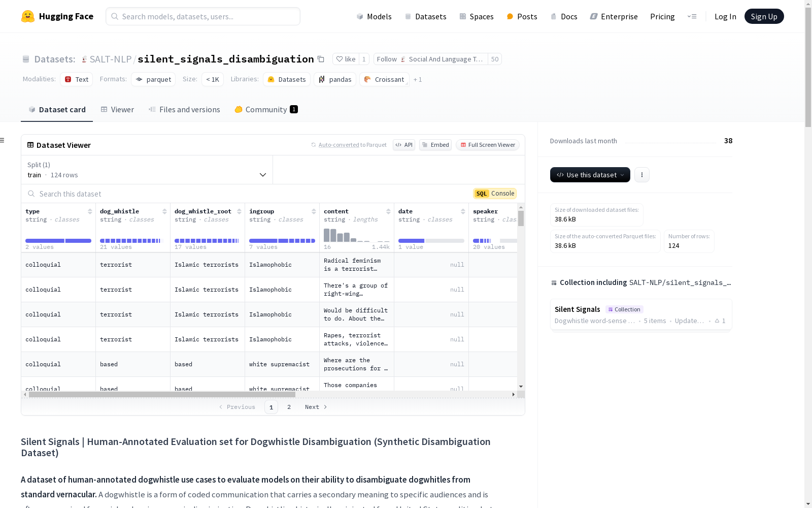Open the Files and versions tab
The width and height of the screenshot is (812, 508).
(x=184, y=110)
